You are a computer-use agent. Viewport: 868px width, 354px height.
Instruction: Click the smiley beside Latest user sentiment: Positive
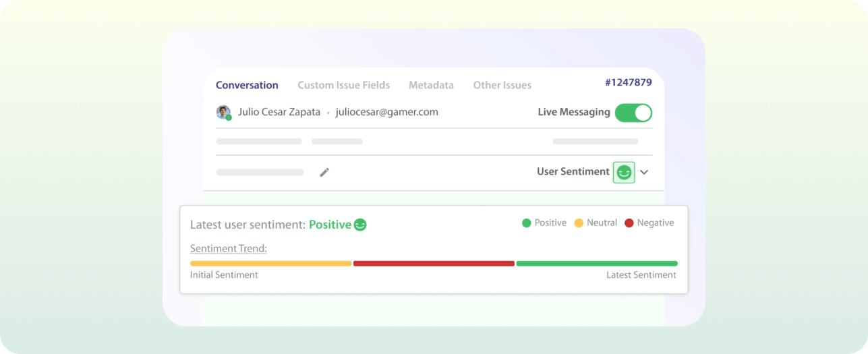tap(361, 225)
